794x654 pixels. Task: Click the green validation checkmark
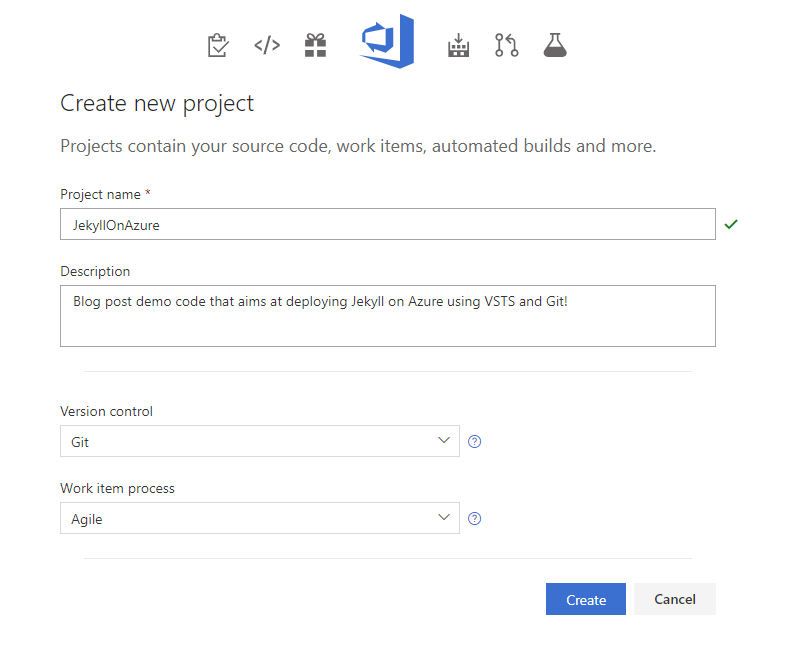coord(731,224)
